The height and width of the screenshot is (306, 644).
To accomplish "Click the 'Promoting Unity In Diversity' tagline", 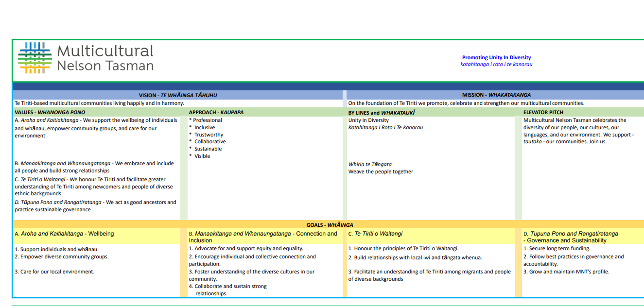I will pyautogui.click(x=496, y=57).
